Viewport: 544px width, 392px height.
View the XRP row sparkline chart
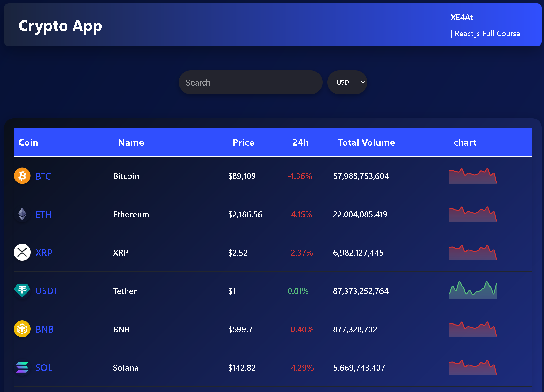click(x=473, y=252)
